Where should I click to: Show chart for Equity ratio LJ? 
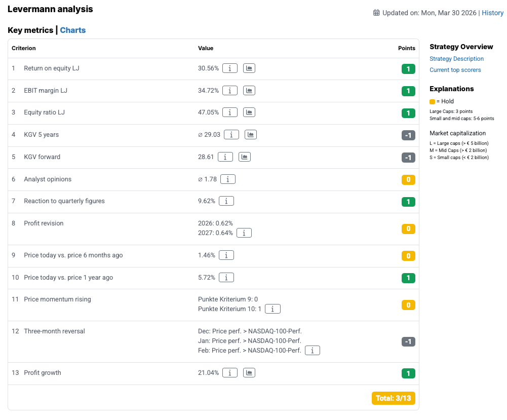pyautogui.click(x=249, y=112)
